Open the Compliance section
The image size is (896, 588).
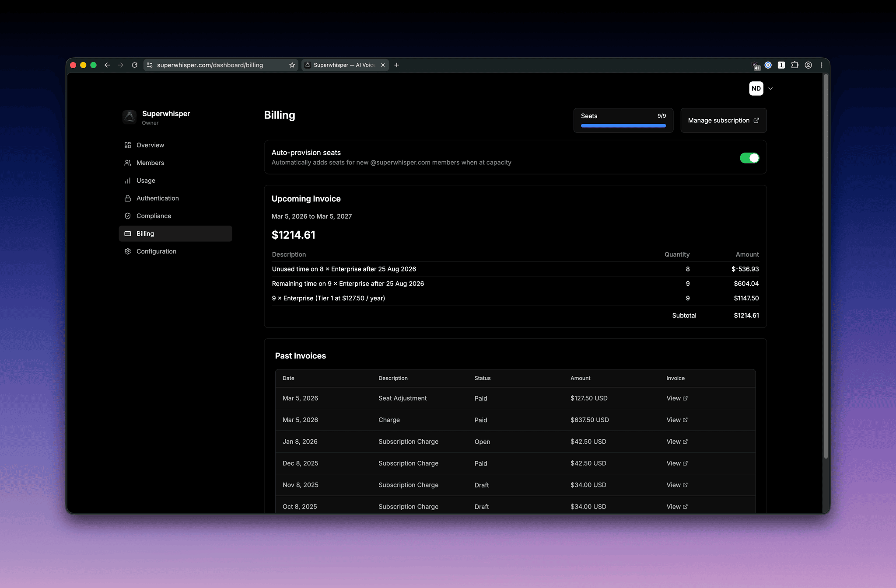click(175, 216)
